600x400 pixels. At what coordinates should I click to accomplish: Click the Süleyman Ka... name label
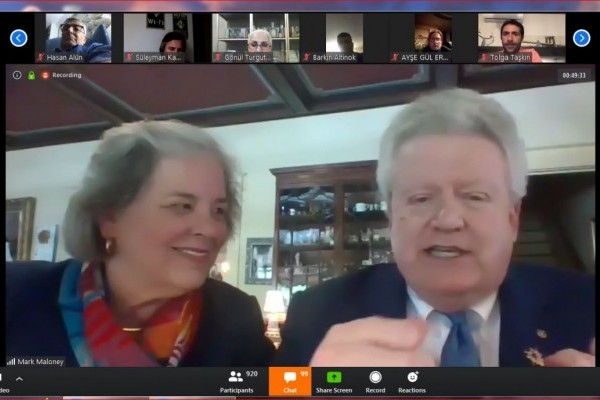(158, 57)
